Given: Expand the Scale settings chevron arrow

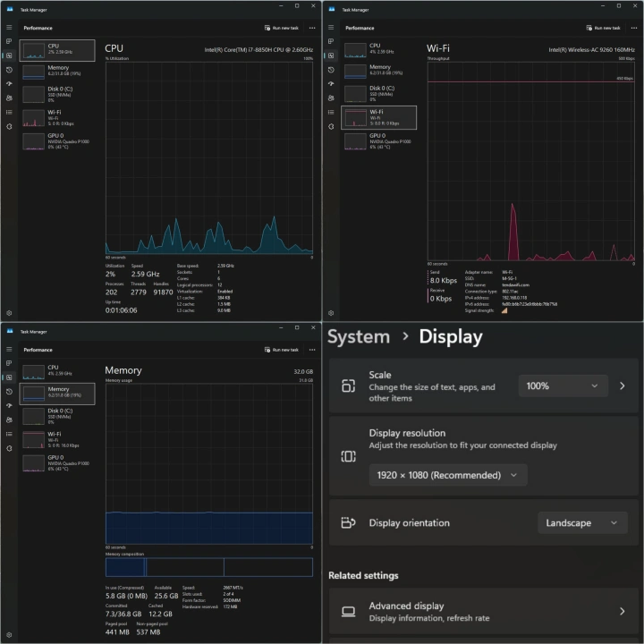Looking at the screenshot, I should coord(623,386).
